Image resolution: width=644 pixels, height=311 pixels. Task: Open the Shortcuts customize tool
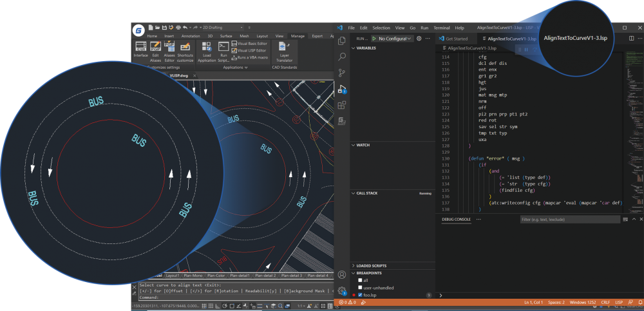click(x=185, y=52)
